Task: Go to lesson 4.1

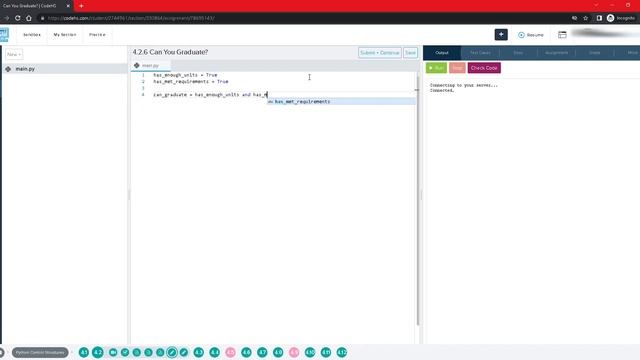Action: coord(84,352)
